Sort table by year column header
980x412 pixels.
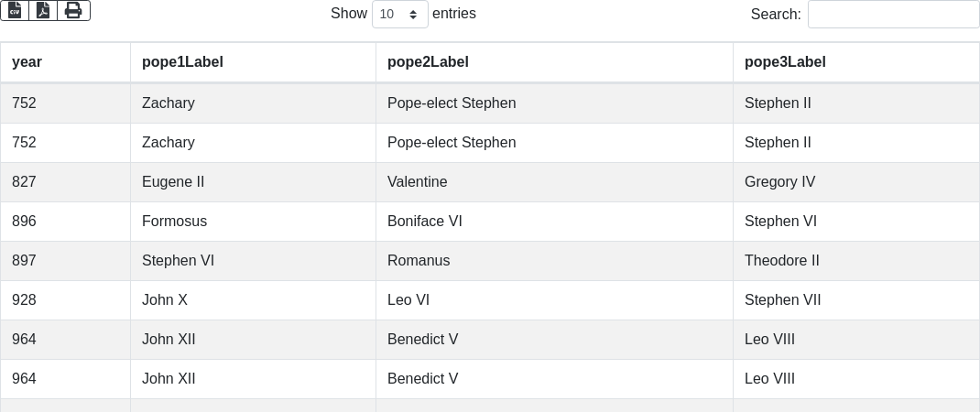65,62
